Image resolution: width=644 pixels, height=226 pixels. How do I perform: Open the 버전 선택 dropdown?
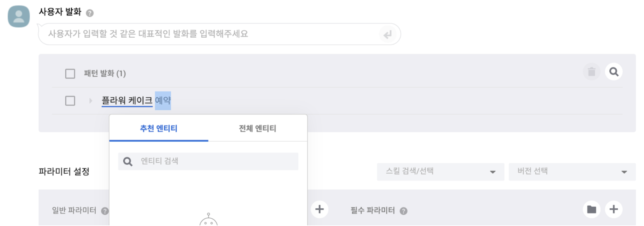coord(572,172)
